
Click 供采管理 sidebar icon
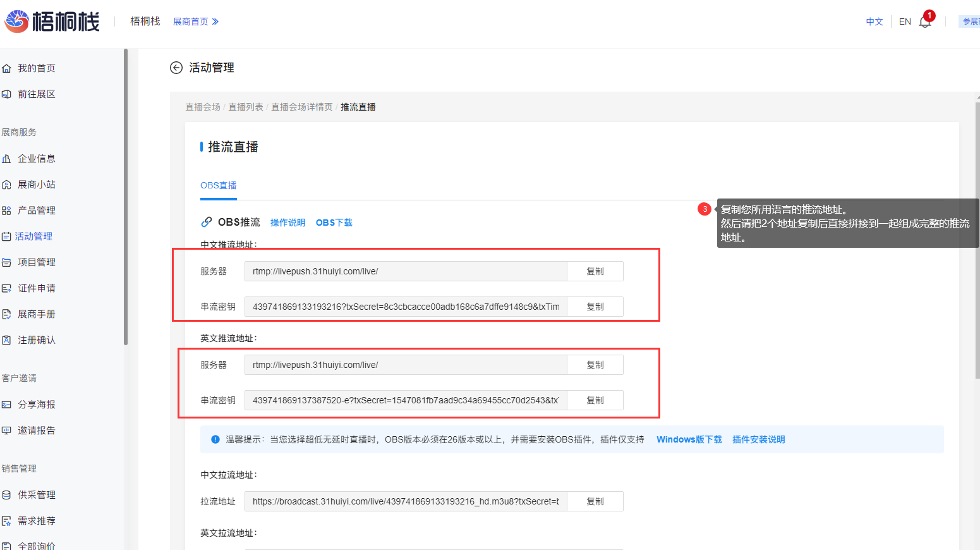click(x=6, y=495)
